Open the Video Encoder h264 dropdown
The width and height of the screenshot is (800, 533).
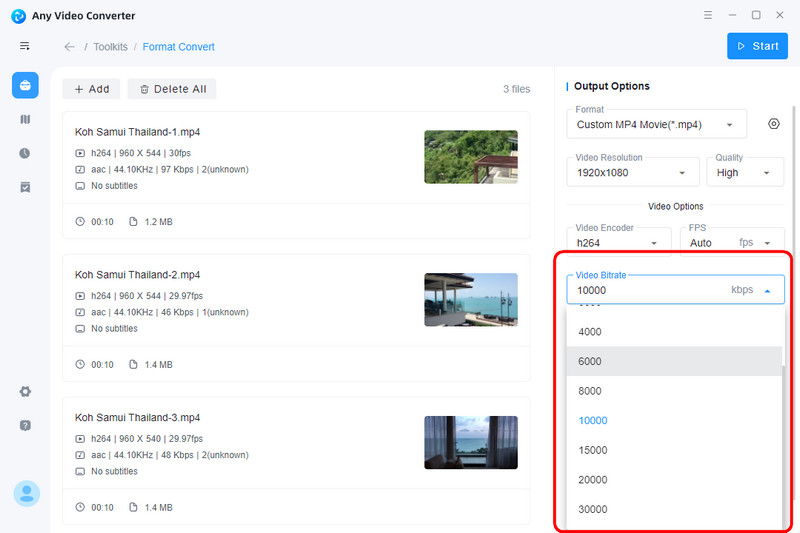pos(619,241)
